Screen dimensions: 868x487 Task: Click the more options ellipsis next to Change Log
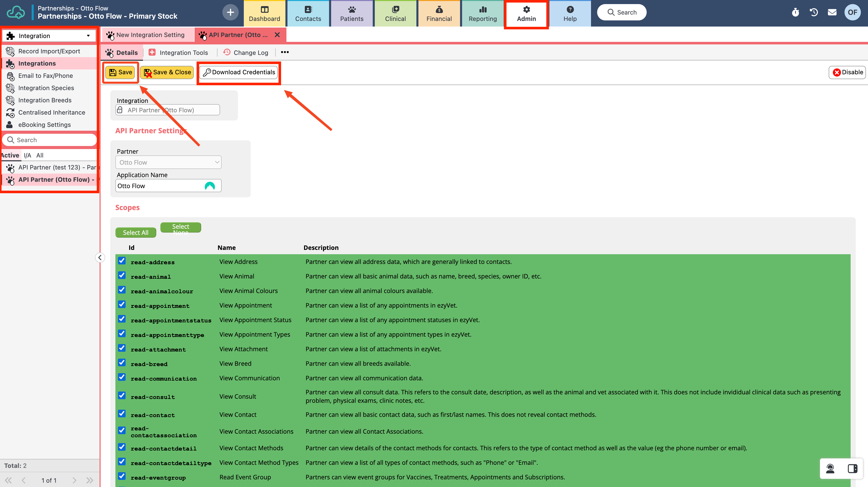pyautogui.click(x=285, y=52)
